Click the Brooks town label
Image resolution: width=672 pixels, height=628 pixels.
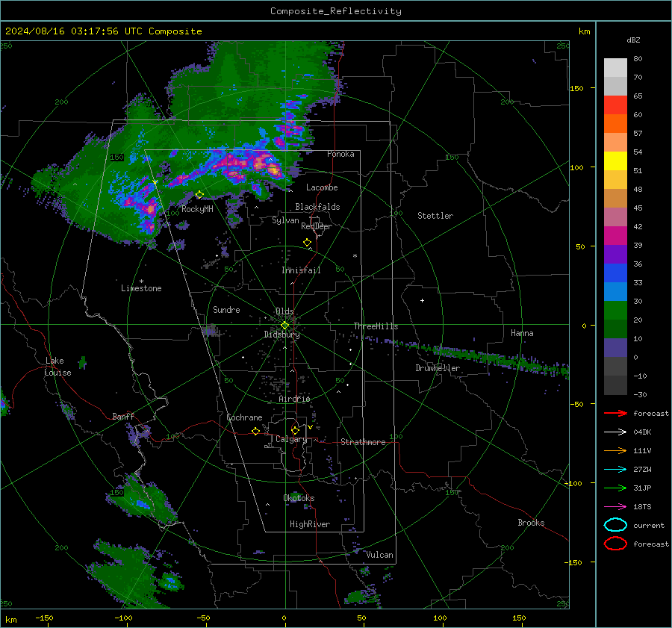point(531,523)
